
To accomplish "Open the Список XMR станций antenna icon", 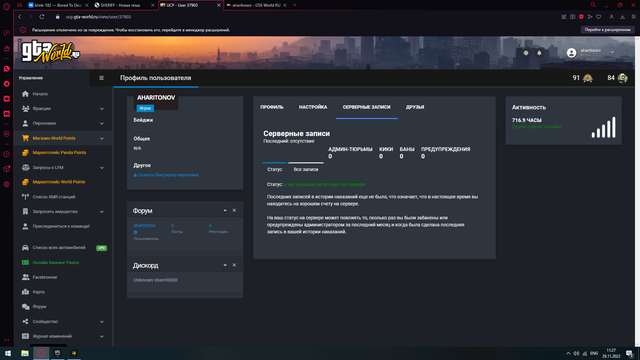I will coord(25,197).
